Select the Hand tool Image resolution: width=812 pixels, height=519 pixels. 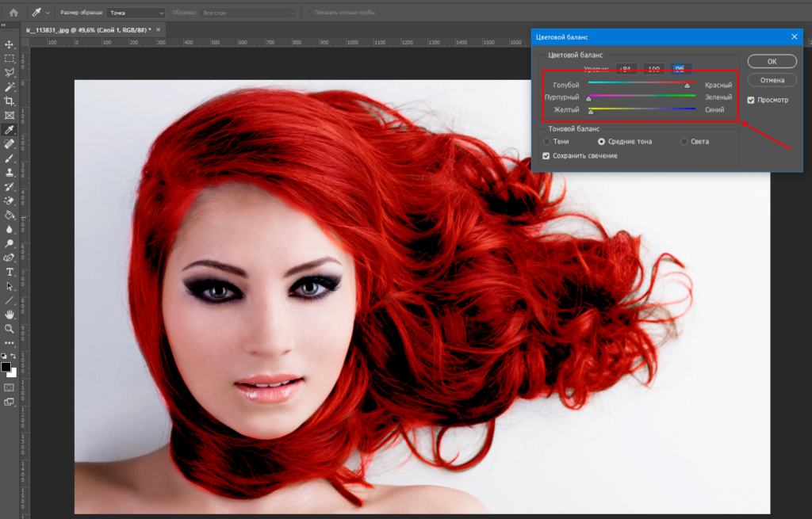tap(10, 315)
